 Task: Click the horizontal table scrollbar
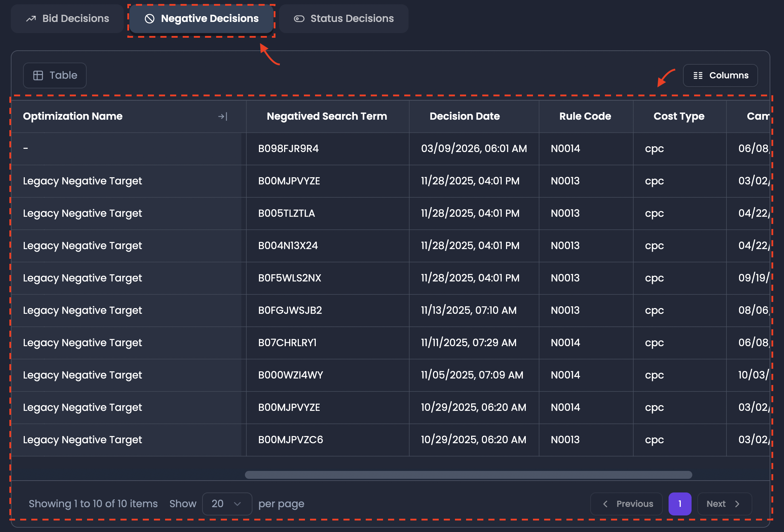(468, 475)
